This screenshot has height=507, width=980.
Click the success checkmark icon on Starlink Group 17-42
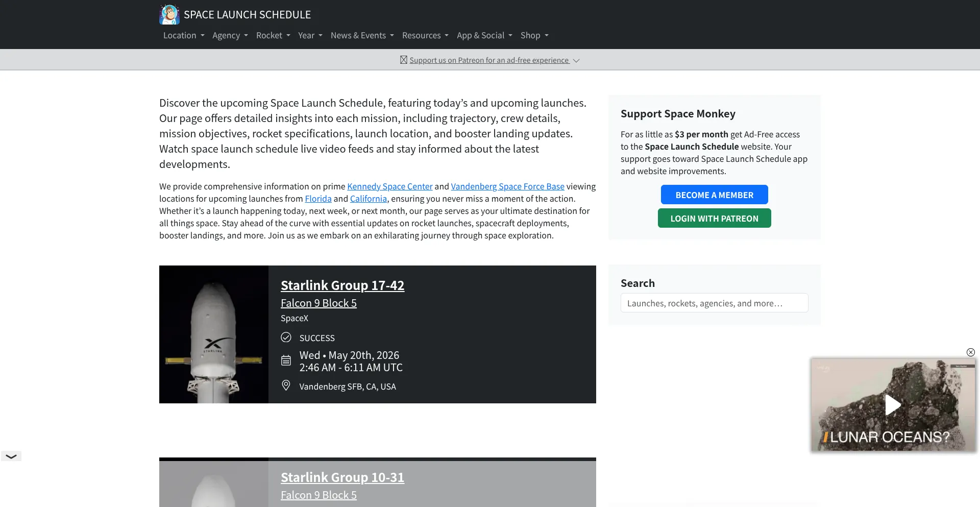click(286, 337)
